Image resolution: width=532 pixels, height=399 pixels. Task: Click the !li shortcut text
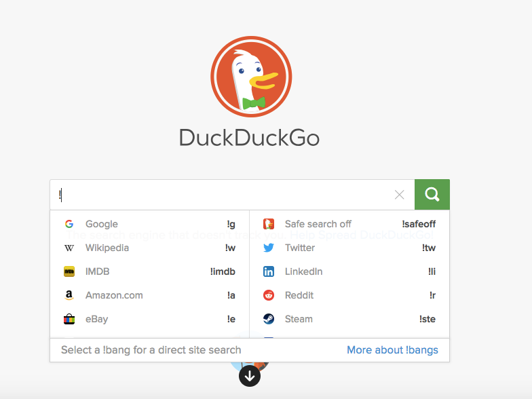[x=432, y=271]
